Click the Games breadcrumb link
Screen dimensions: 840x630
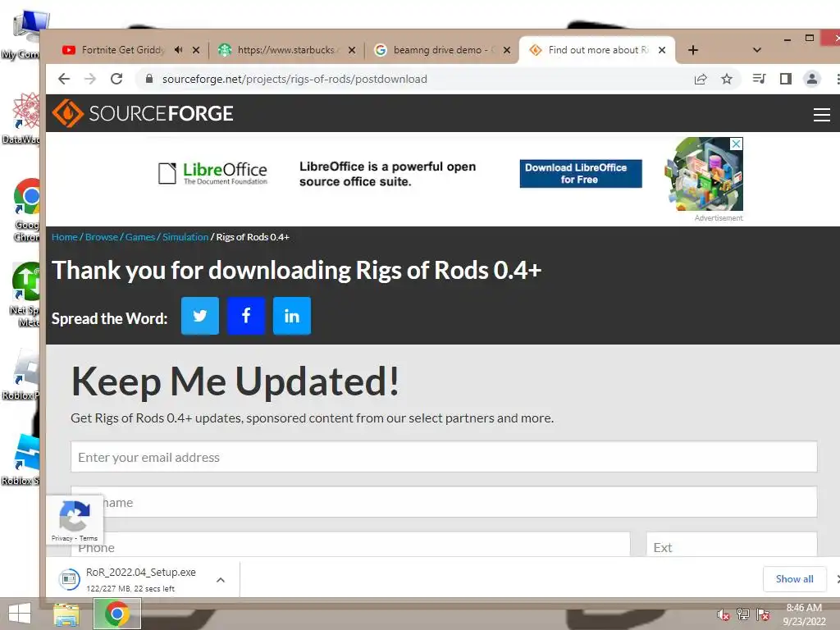click(140, 237)
